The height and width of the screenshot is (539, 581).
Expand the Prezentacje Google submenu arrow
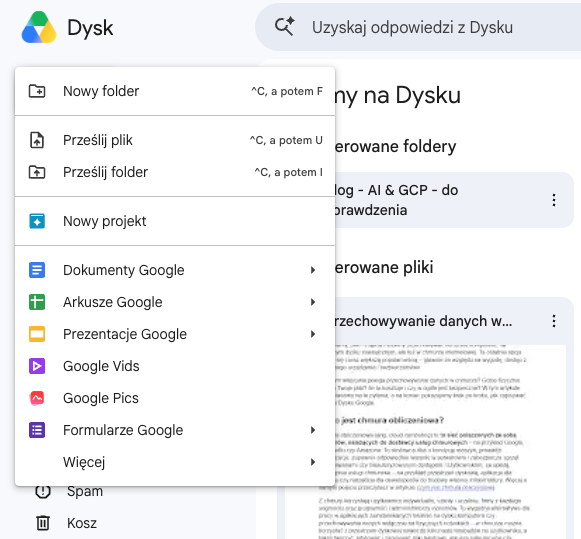point(313,334)
